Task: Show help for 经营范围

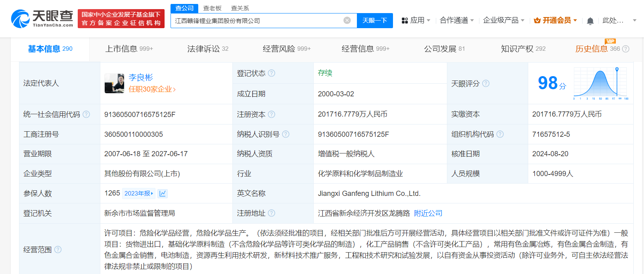Action: [x=58, y=249]
